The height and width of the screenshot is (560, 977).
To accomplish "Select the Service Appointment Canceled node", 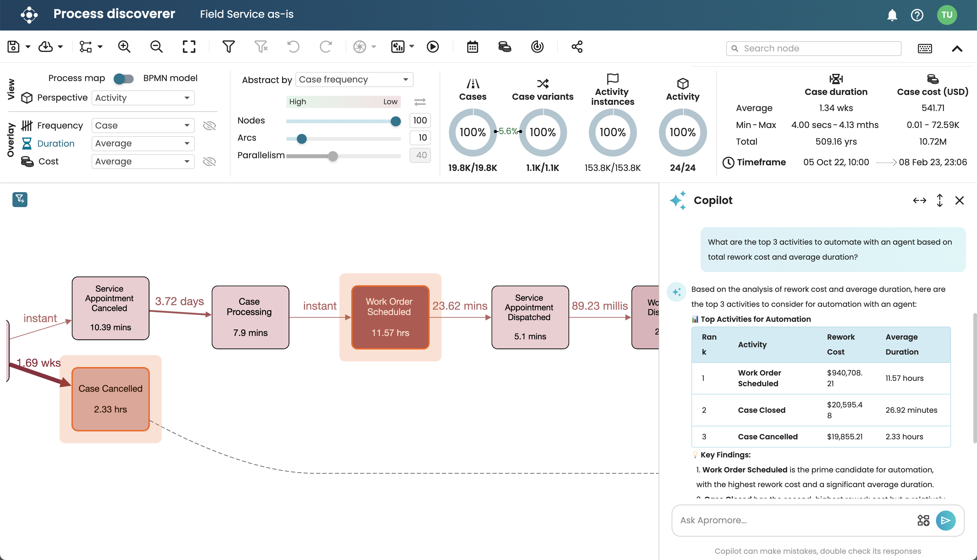I will coord(111,308).
